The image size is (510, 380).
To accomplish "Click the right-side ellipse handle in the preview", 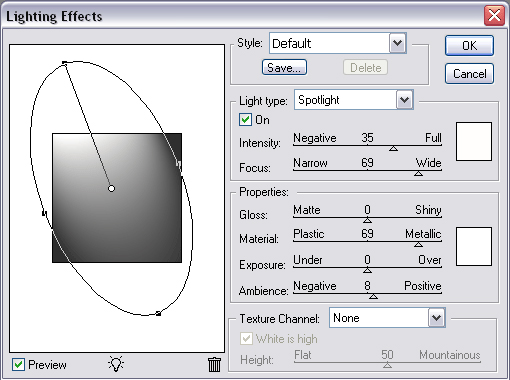I will click(x=178, y=164).
